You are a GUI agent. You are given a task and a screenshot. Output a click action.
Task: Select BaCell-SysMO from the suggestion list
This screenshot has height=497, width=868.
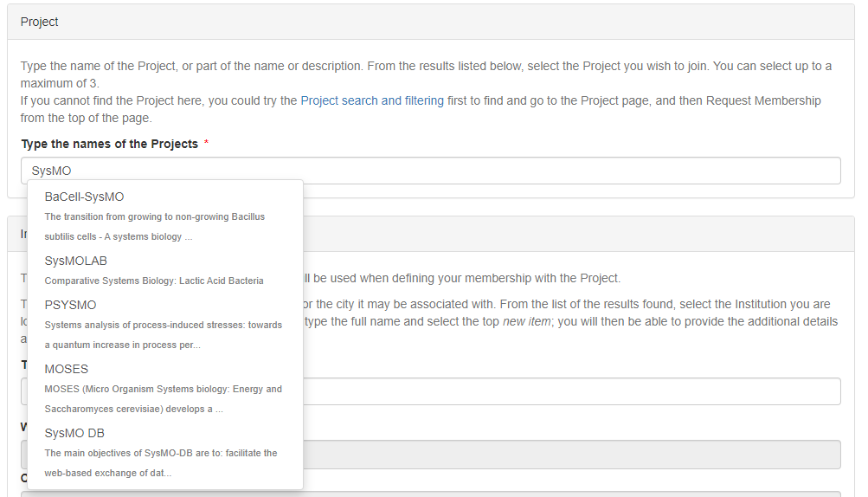pos(84,197)
